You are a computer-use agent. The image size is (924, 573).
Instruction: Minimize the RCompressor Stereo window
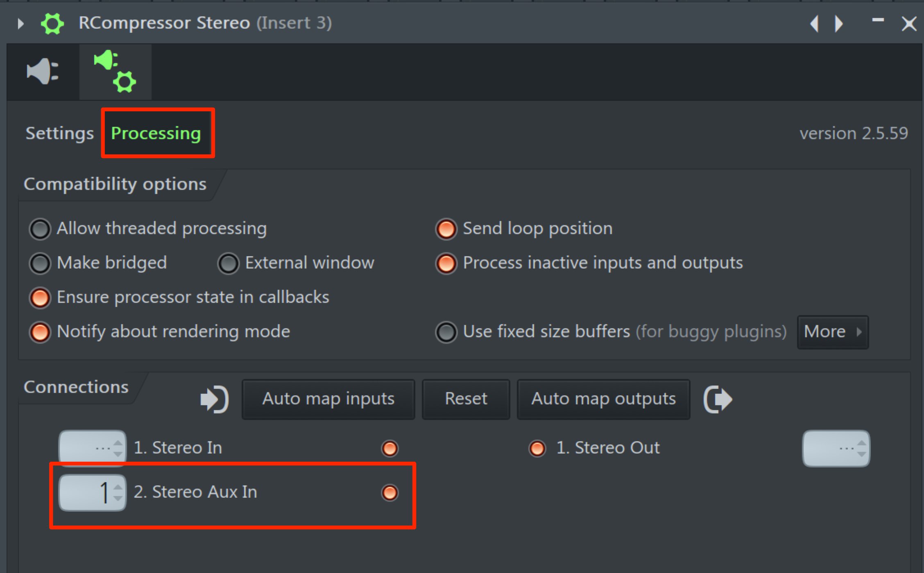tap(878, 20)
